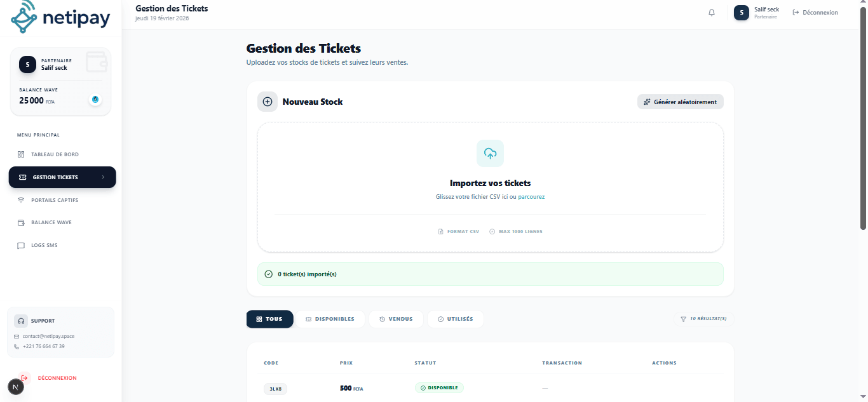Click the plus icon next to Nouveau Stock
The height and width of the screenshot is (402, 868).
[x=267, y=101]
